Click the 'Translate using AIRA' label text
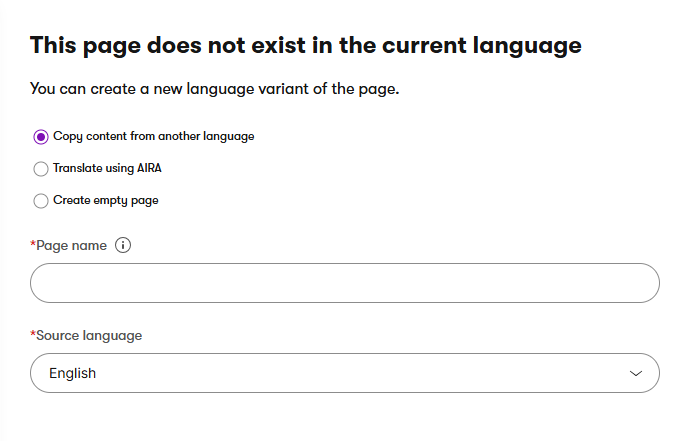Screen dimensions: 693x441 [x=107, y=168]
